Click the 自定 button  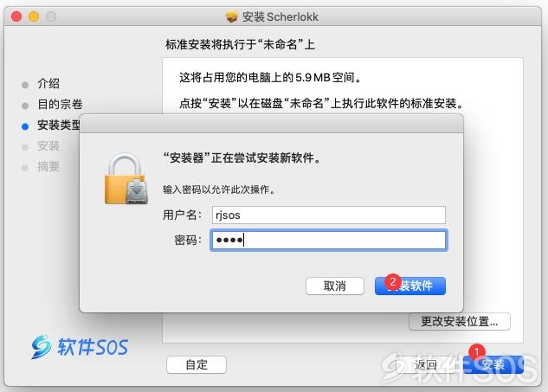click(x=197, y=364)
